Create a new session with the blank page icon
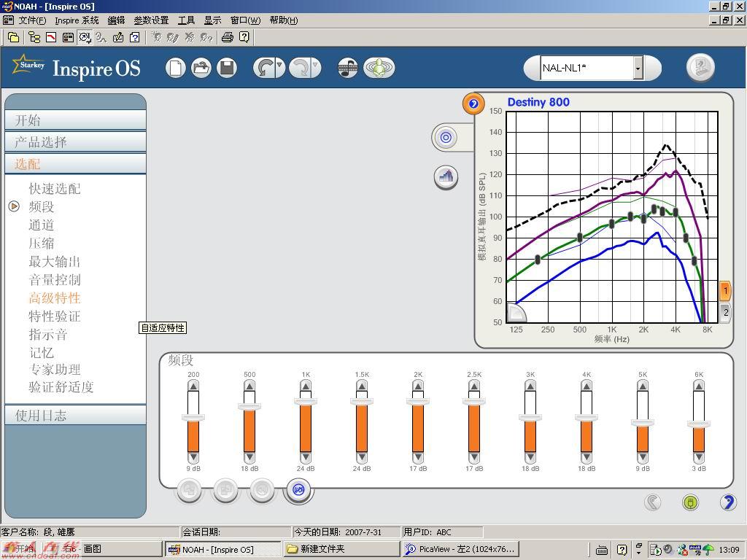The height and width of the screenshot is (560, 747). click(175, 68)
